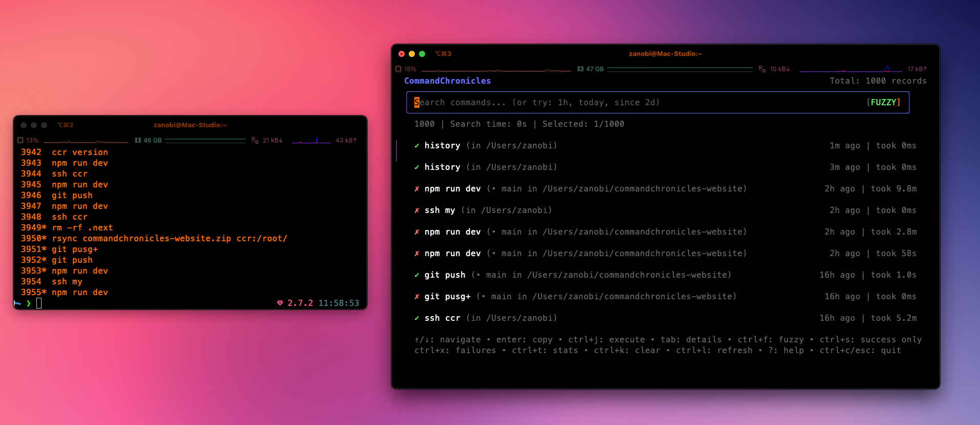Click the network icon beside 10 kB↓
Image resolution: width=980 pixels, height=425 pixels.
point(762,69)
